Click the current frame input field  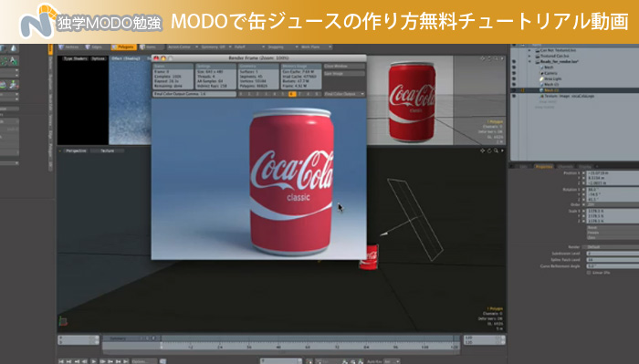click(x=281, y=361)
